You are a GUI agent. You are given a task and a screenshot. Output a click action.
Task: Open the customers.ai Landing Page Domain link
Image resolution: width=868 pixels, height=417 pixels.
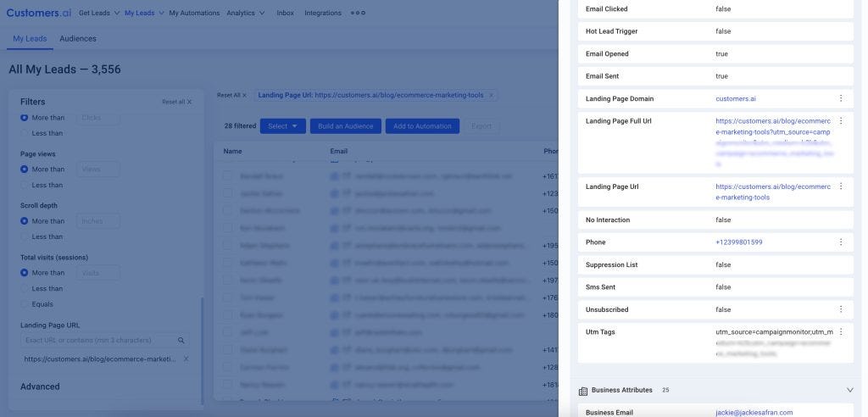736,98
